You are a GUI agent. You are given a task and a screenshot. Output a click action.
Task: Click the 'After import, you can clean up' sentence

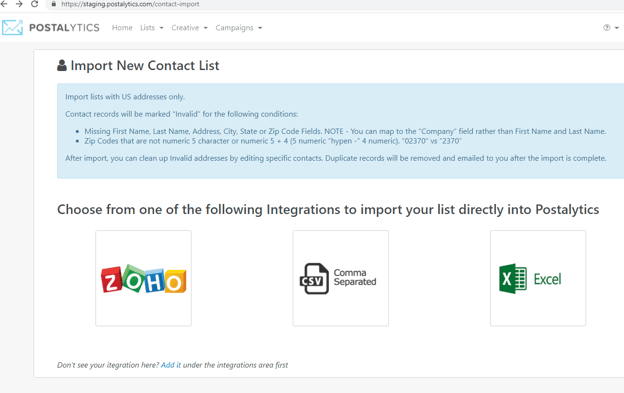335,158
